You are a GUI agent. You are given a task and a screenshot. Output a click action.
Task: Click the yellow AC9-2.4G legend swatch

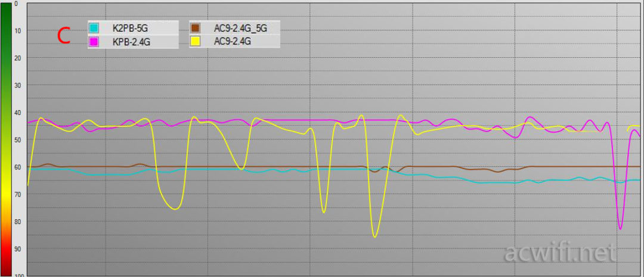pos(196,42)
